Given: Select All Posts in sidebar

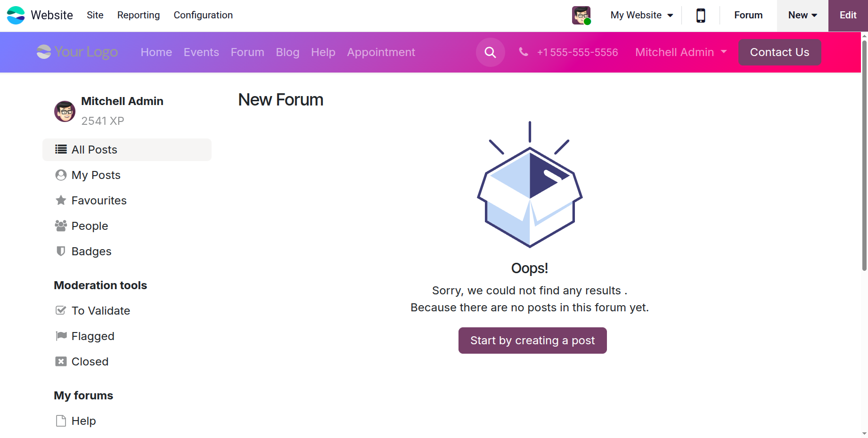Looking at the screenshot, I should pyautogui.click(x=127, y=150).
